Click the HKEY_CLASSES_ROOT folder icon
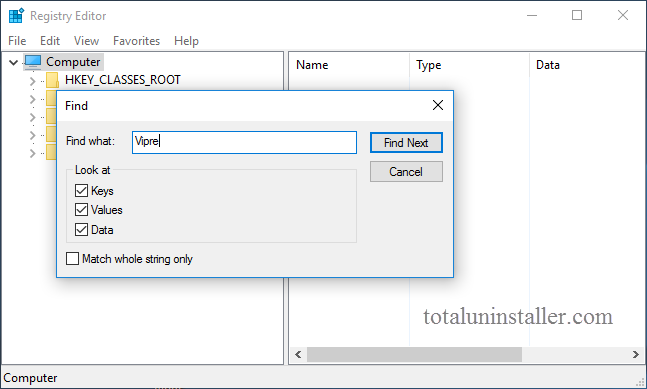Image resolution: width=647 pixels, height=389 pixels. (52, 80)
